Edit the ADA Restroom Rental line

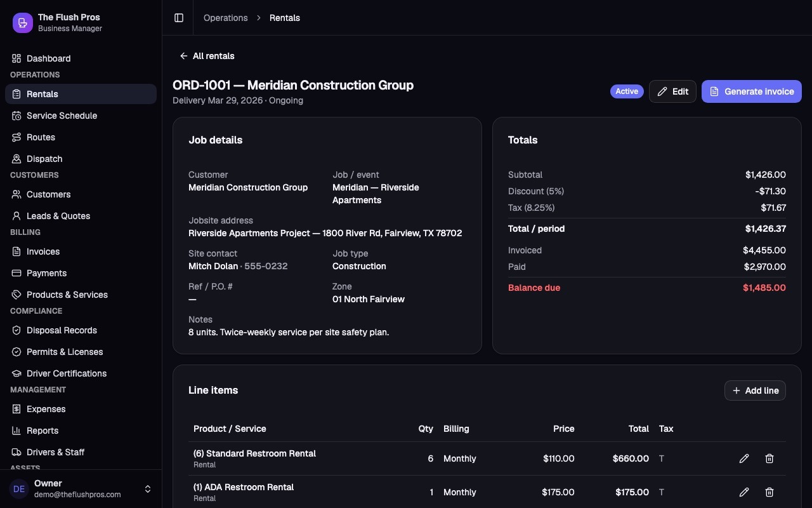(744, 492)
